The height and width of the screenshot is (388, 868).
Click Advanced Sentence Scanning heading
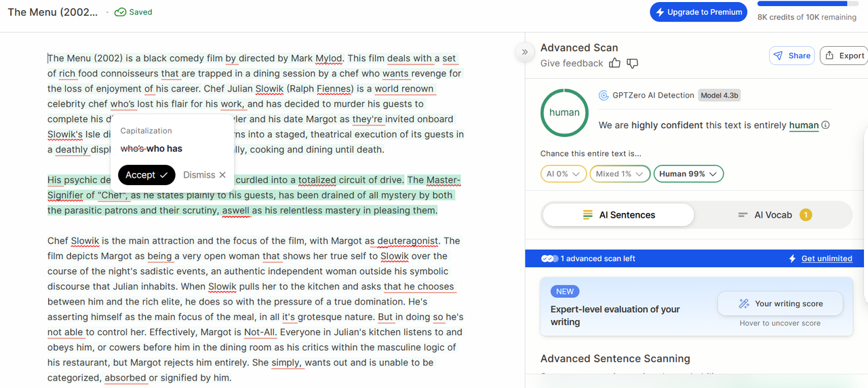615,359
